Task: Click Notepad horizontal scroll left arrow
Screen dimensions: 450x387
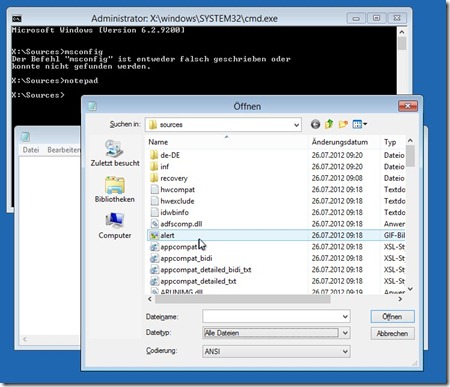Action: click(x=25, y=339)
